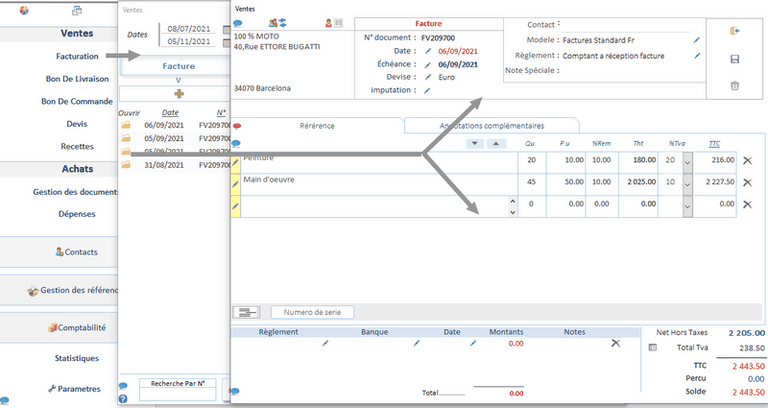This screenshot has width=768, height=408.
Task: Add a new invoice with the plus button
Action: [179, 94]
